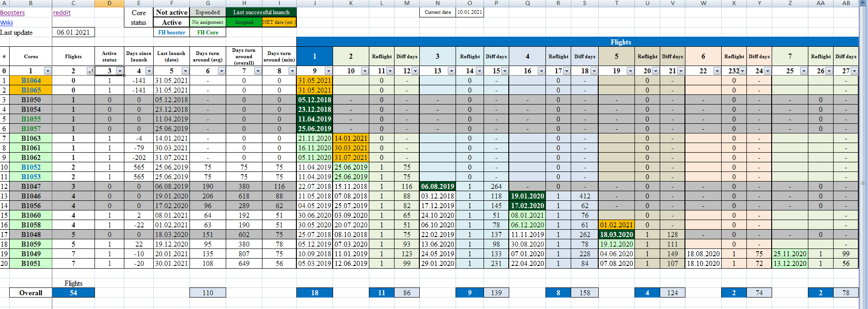Select the column J header
Screen dimensions: 868x309
(x=315, y=3)
